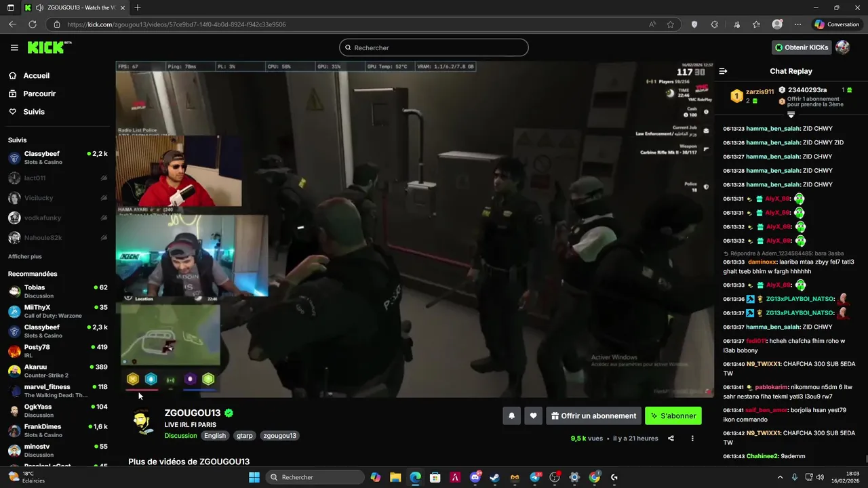Open Discord from the taskbar

click(475, 477)
